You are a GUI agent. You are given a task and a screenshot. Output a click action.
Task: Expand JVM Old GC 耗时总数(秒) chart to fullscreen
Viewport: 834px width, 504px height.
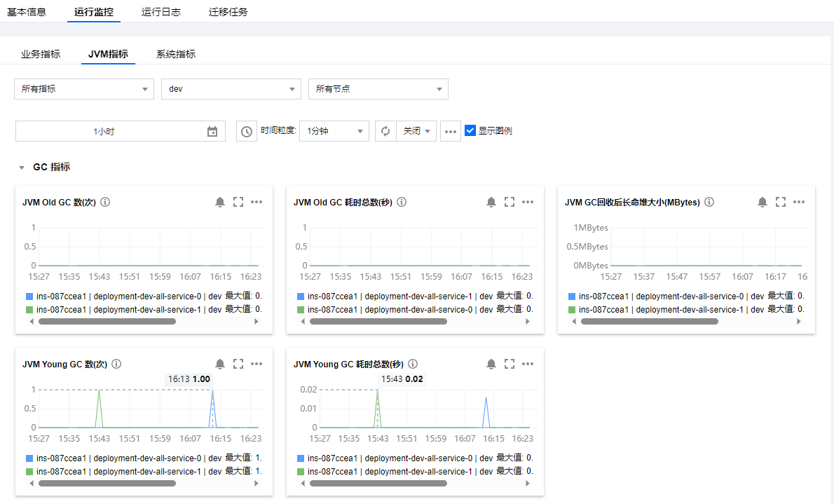tap(510, 202)
